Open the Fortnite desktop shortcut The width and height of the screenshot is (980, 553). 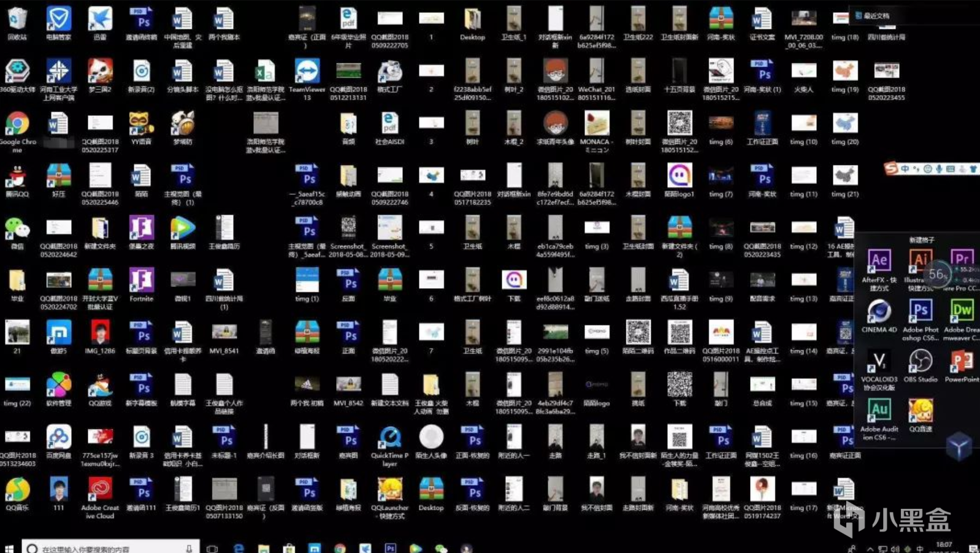click(142, 284)
